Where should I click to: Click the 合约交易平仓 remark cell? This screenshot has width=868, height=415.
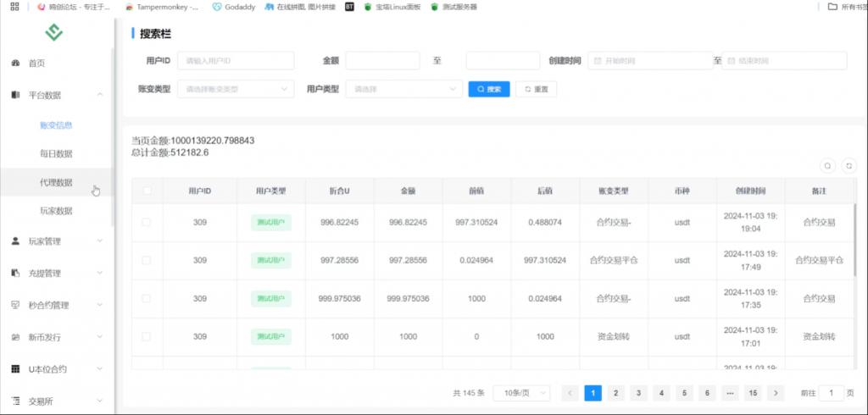tap(820, 260)
